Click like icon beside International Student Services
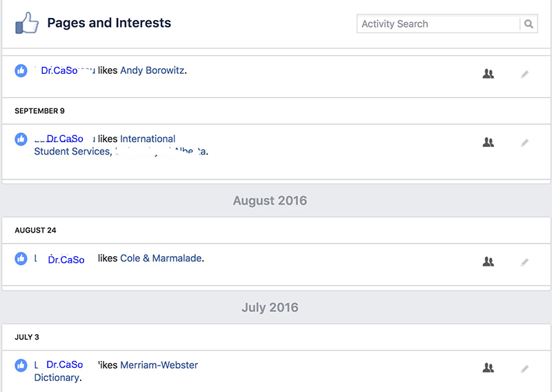552x392 pixels. tap(21, 139)
